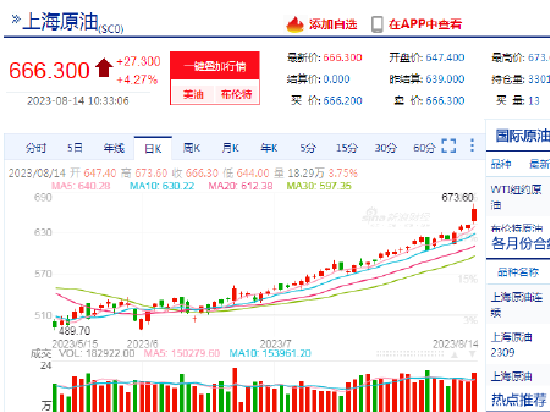Image resolution: width=550 pixels, height=412 pixels.
Task: Click the dark red up-arrow price indicator
Action: point(104,68)
